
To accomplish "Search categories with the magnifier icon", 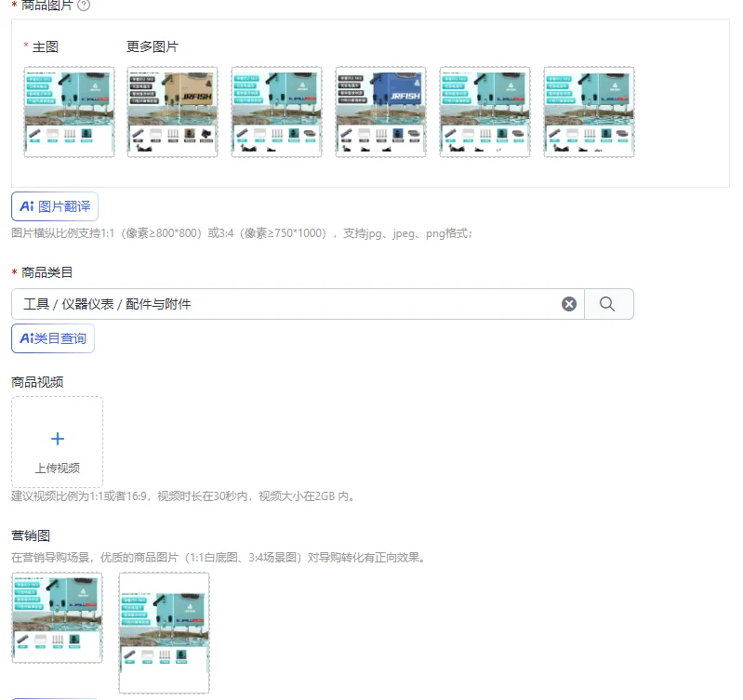I will point(607,304).
